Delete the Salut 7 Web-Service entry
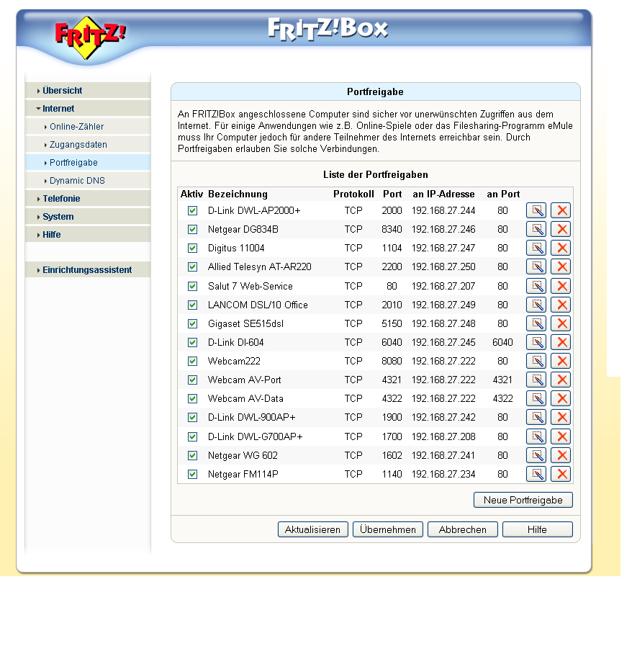This screenshot has width=632, height=672. (x=561, y=286)
